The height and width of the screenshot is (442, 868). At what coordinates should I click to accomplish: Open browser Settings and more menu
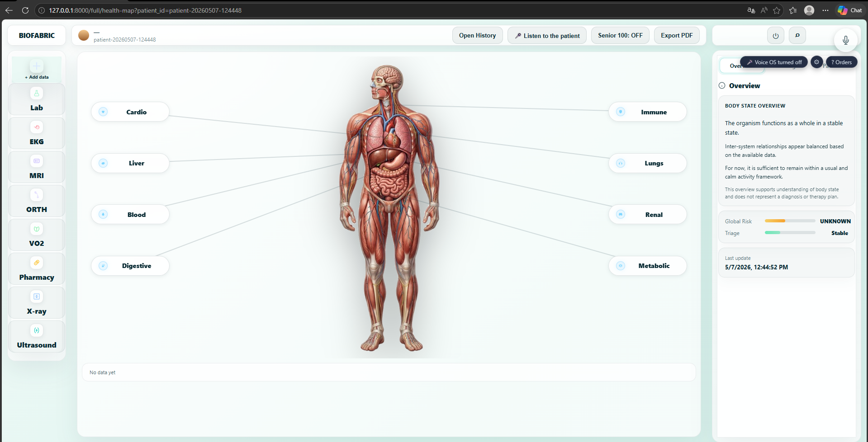tap(825, 10)
